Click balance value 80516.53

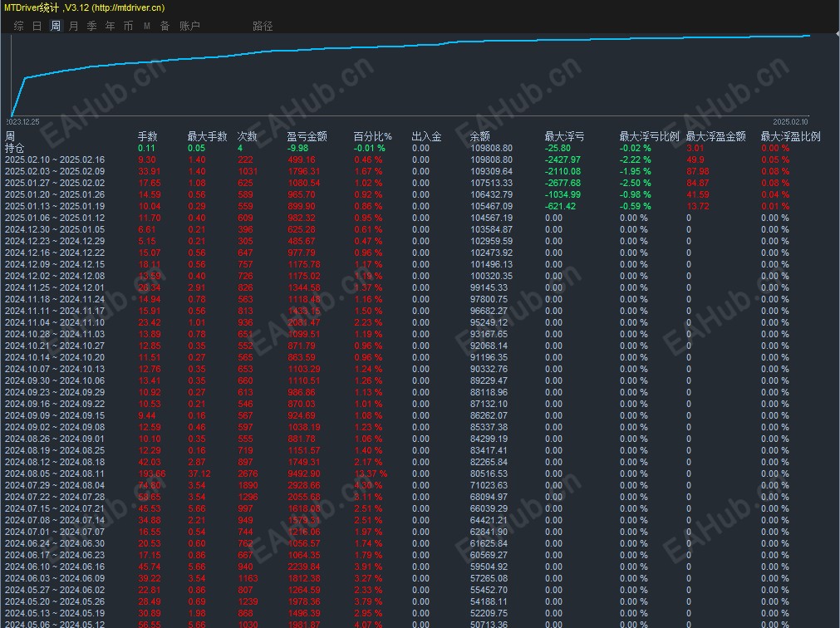pos(489,473)
